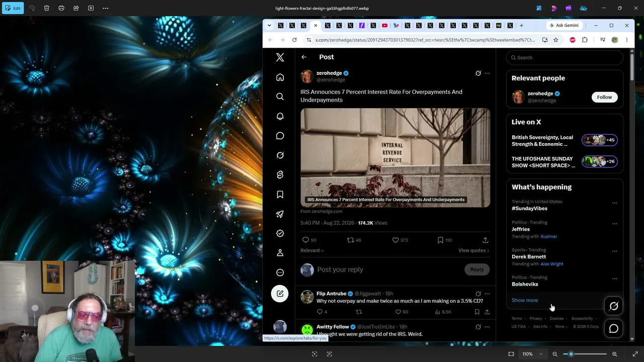Open the Privacy footer link
Viewport: 644px width, 362px height.
pyautogui.click(x=535, y=318)
